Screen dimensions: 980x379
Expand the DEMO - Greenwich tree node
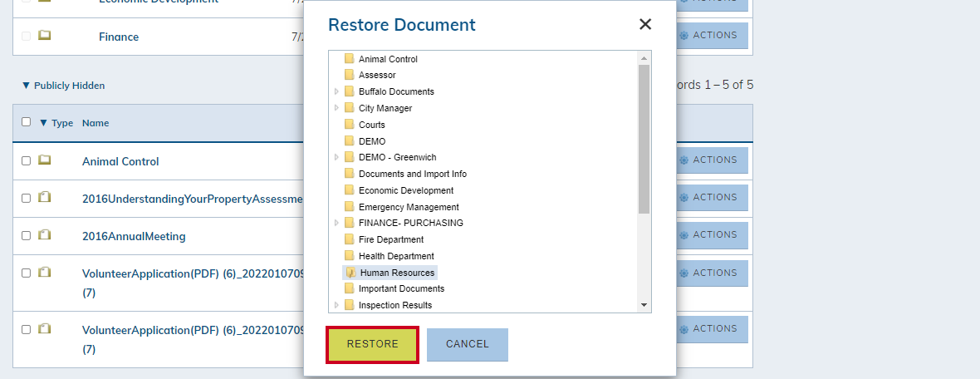[x=337, y=158]
